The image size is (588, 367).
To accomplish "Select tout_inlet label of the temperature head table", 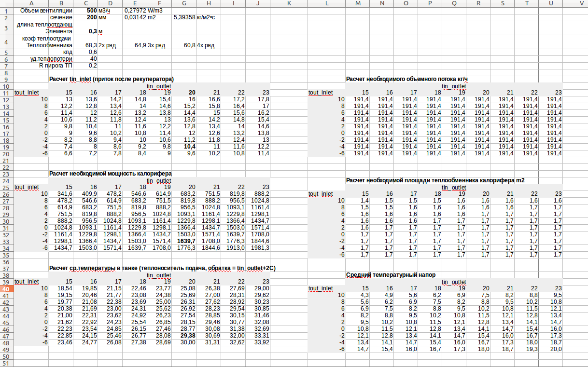I will pos(321,288).
